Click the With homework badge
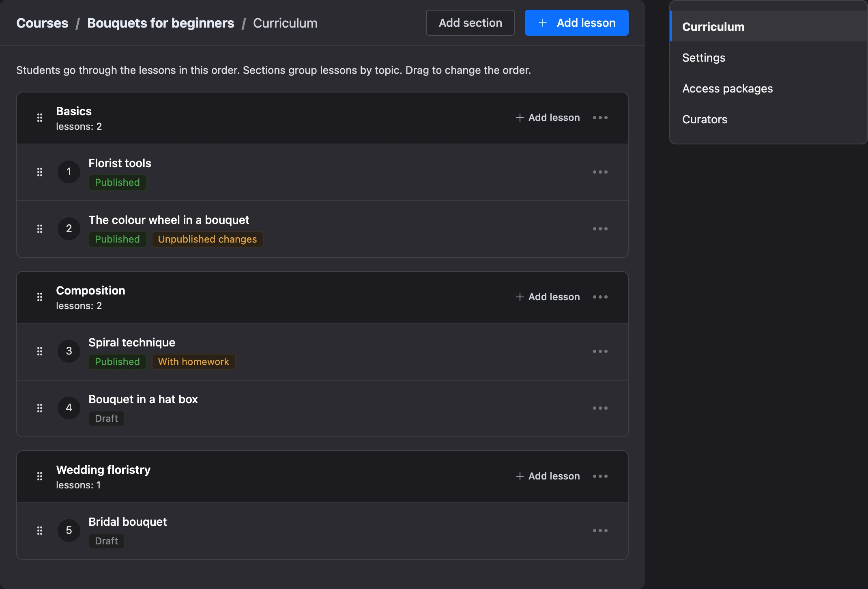Viewport: 868px width, 589px height. coord(193,362)
